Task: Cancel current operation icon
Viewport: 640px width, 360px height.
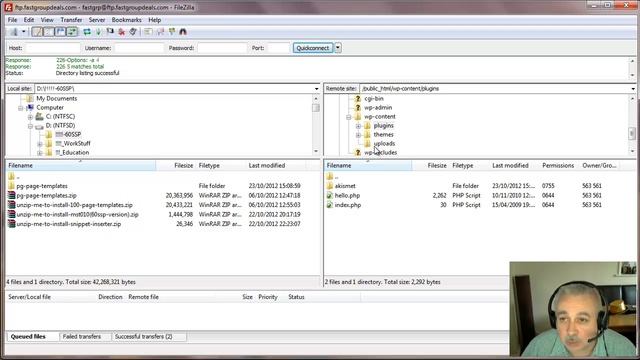Action: [x=110, y=32]
